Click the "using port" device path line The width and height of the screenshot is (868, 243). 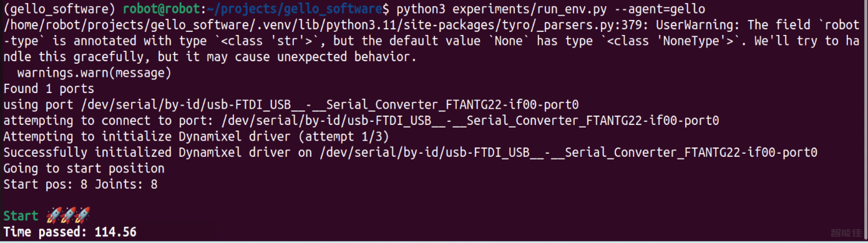(291, 105)
